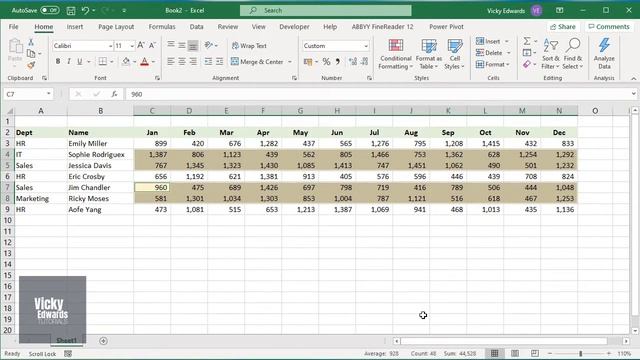Open the font size dropdown
This screenshot has height=360, width=640.
132,46
